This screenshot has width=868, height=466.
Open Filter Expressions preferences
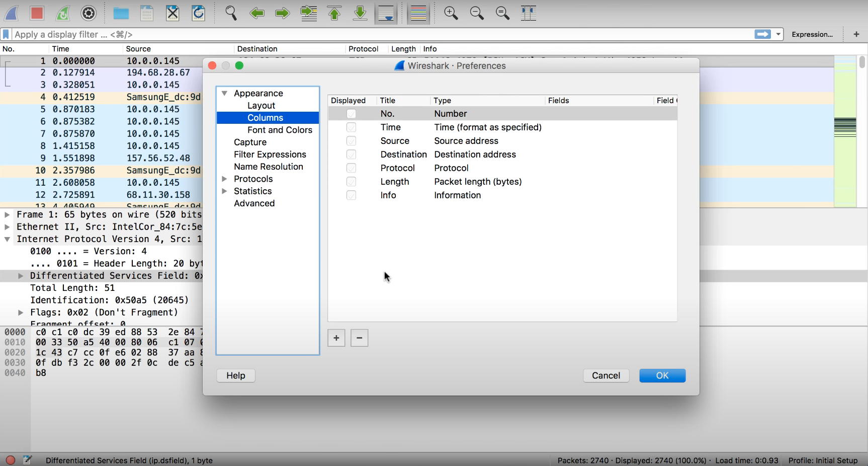coord(270,154)
